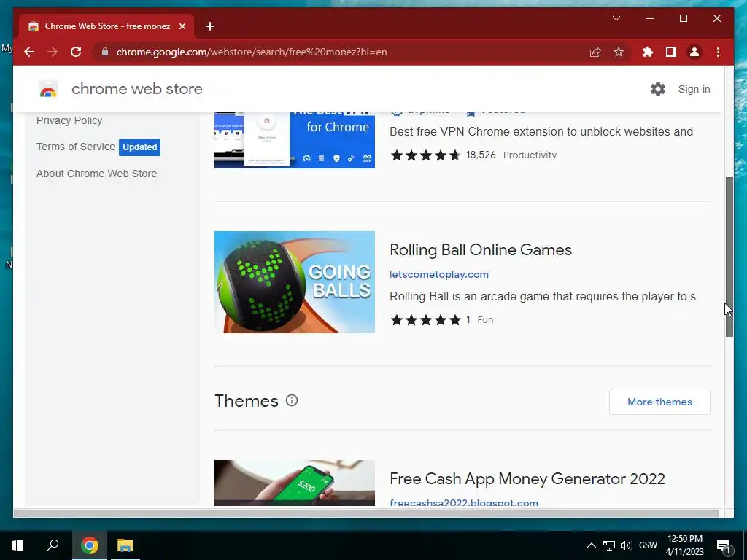Open the Chrome profile avatar

[694, 52]
